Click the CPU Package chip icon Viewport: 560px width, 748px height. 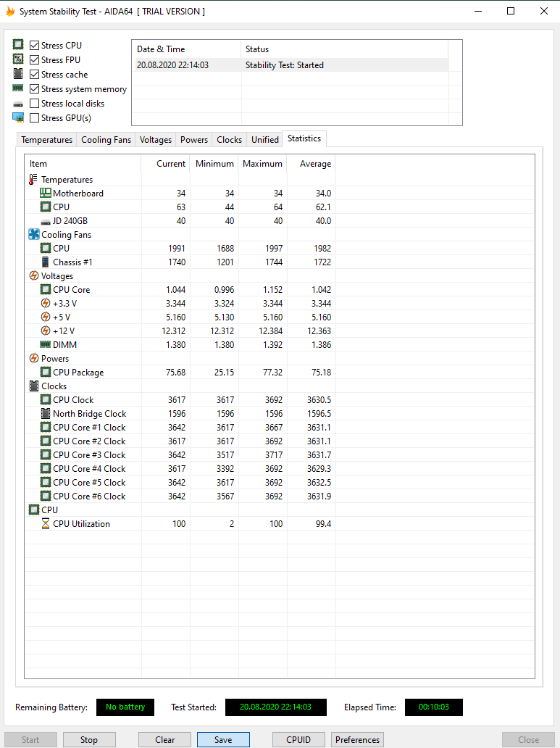coord(46,372)
